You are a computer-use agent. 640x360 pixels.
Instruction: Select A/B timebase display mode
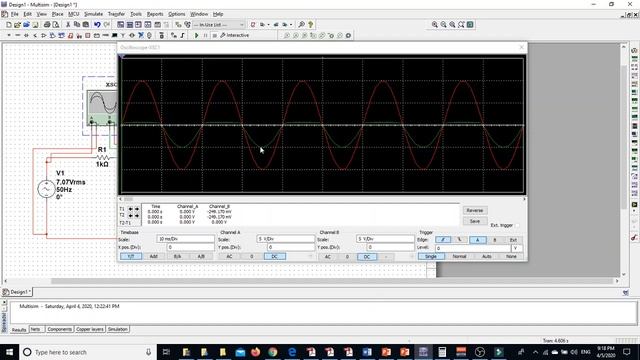point(201,256)
